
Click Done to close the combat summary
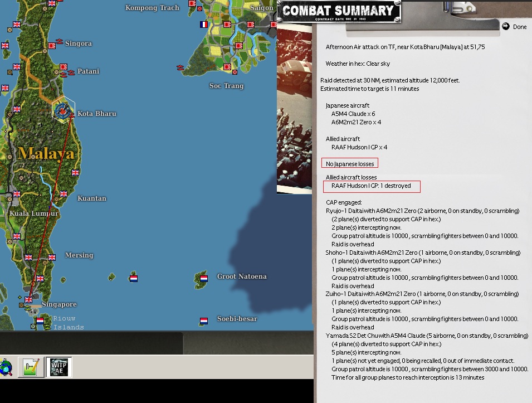[515, 27]
